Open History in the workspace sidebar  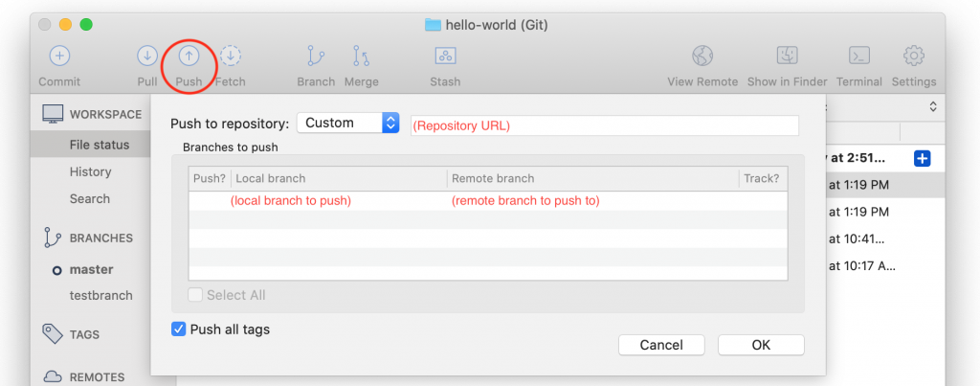pyautogui.click(x=90, y=171)
